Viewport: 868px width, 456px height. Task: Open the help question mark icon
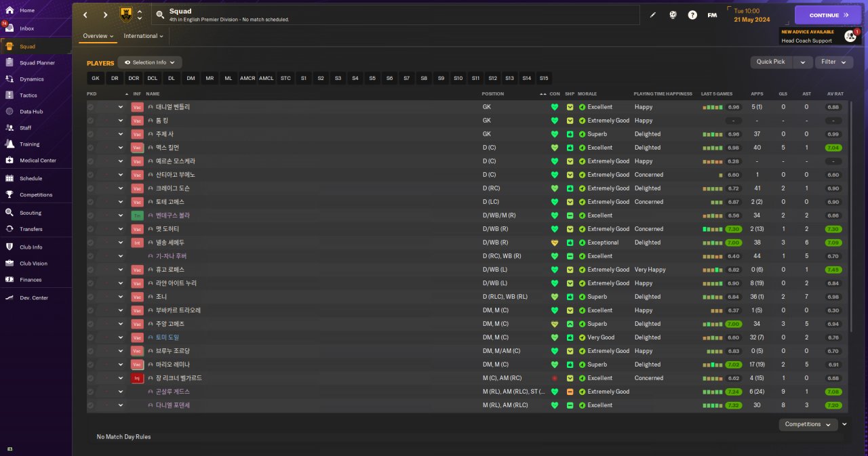(692, 15)
